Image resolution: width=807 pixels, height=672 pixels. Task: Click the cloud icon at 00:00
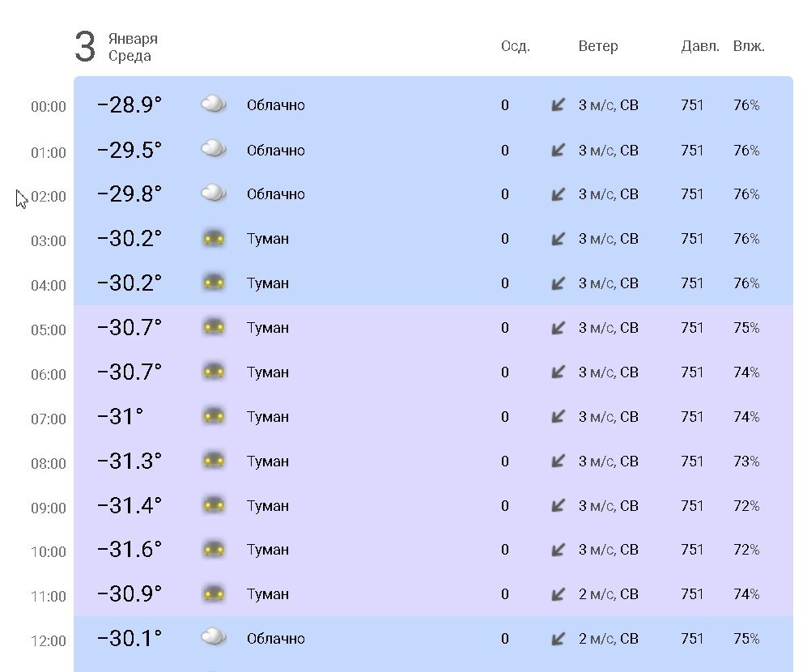click(x=214, y=104)
